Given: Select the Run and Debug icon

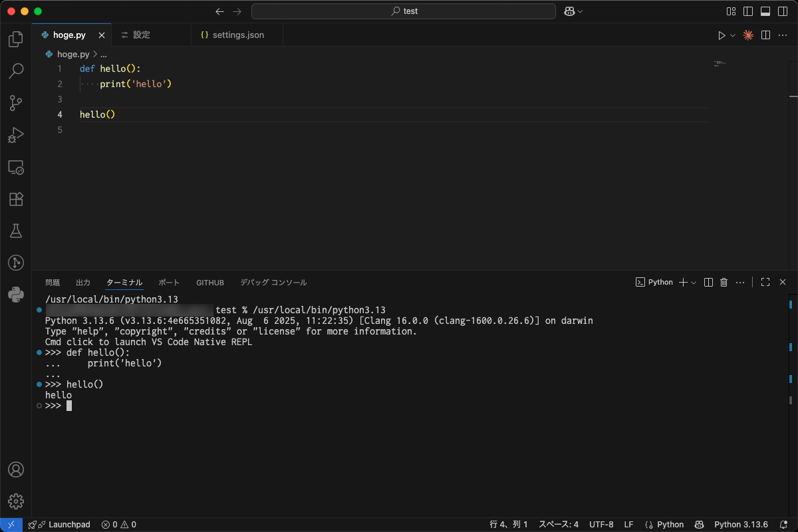Looking at the screenshot, I should pyautogui.click(x=15, y=135).
